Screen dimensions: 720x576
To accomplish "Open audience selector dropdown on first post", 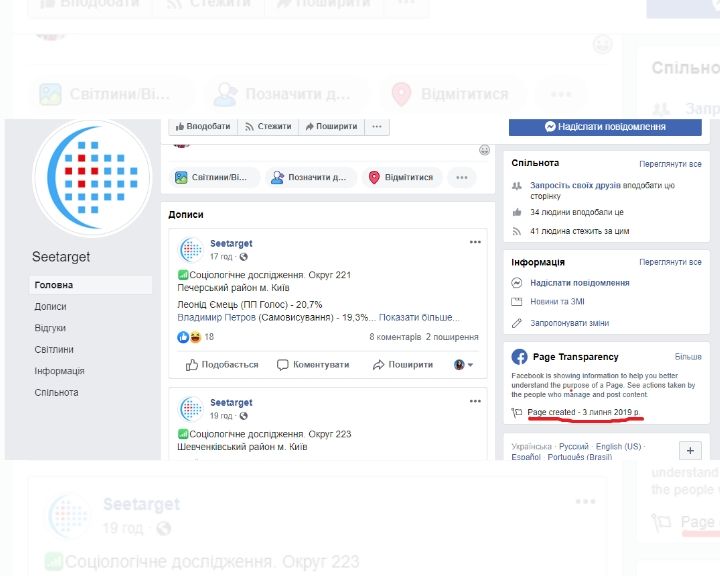I will point(464,365).
